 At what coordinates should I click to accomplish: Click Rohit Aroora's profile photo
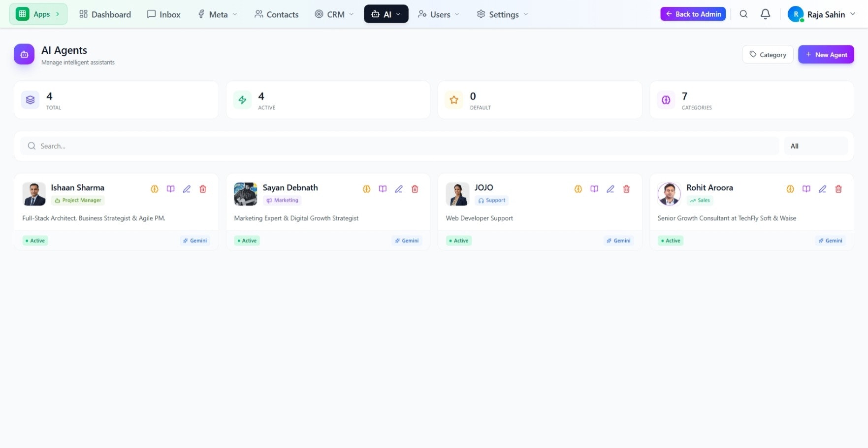669,194
